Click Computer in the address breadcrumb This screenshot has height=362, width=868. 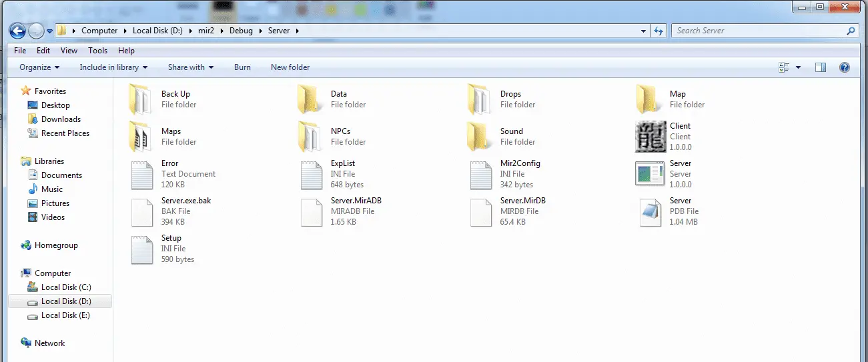pos(99,31)
